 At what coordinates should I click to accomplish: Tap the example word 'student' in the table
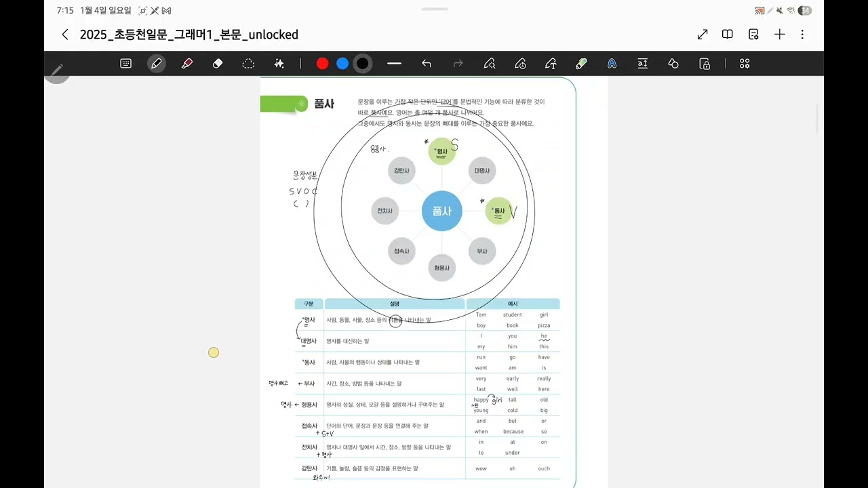click(513, 314)
